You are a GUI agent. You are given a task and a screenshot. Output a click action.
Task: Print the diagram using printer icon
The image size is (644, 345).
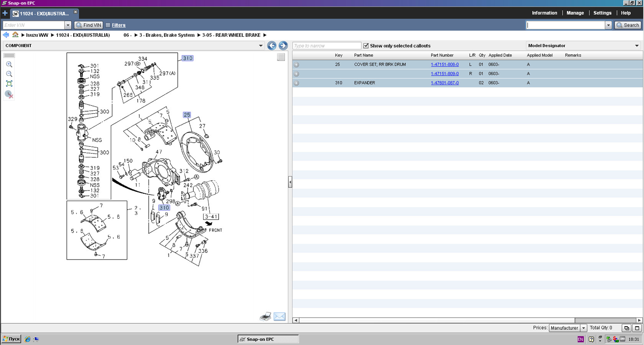pos(265,317)
